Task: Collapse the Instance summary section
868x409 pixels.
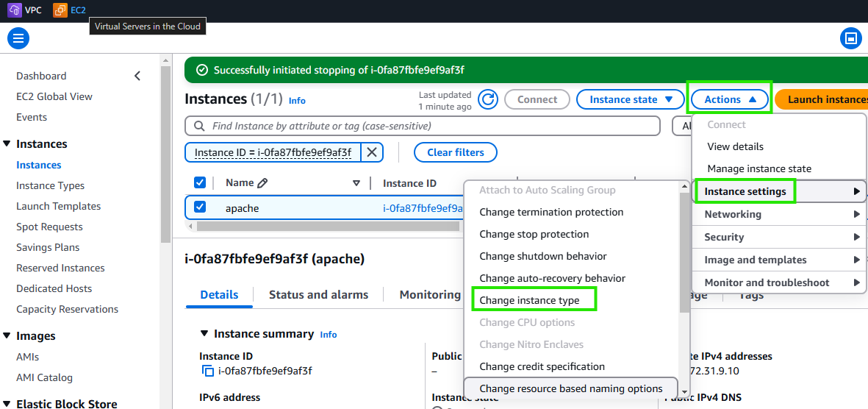Action: (204, 334)
